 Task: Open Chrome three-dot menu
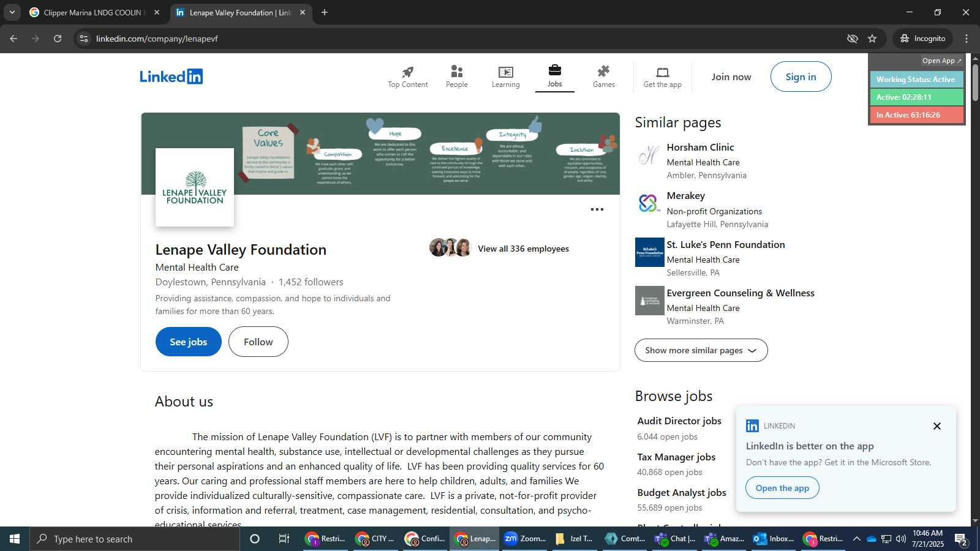point(967,39)
